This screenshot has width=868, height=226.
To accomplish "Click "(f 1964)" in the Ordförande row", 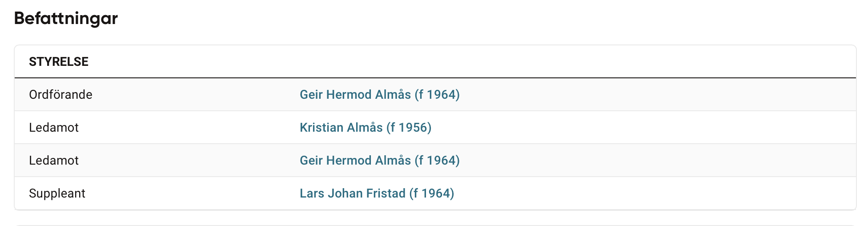I will point(437,95).
